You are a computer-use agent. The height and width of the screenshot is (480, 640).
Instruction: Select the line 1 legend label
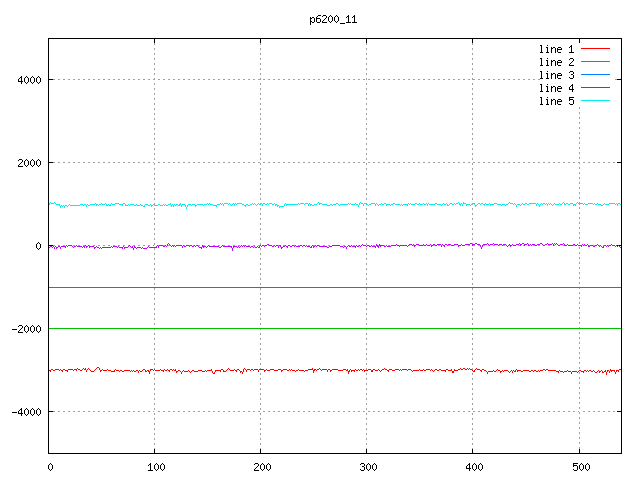coord(556,49)
